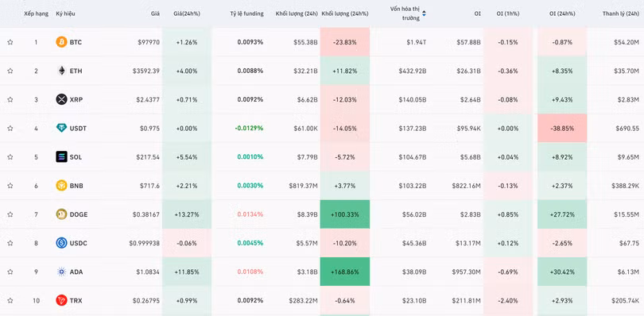Sort by Xếp hạng column header

click(35, 13)
